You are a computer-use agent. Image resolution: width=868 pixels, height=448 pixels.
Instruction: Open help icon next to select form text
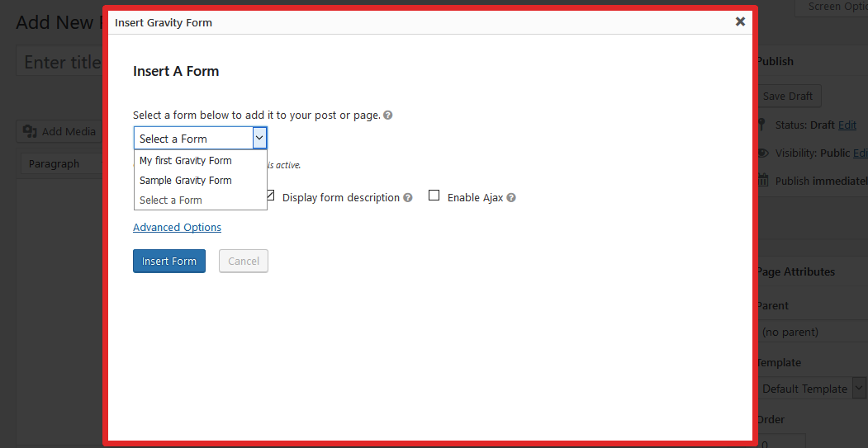[388, 115]
